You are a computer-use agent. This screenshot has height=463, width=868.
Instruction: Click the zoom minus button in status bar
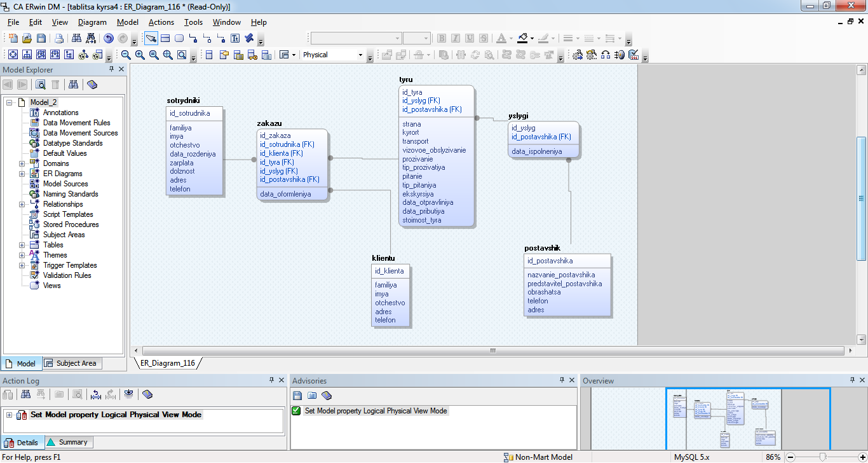click(791, 457)
